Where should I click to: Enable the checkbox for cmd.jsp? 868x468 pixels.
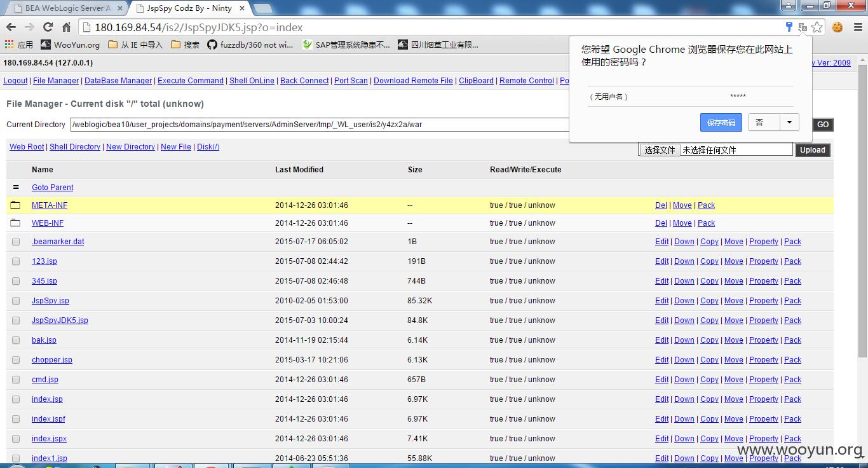[x=16, y=380]
